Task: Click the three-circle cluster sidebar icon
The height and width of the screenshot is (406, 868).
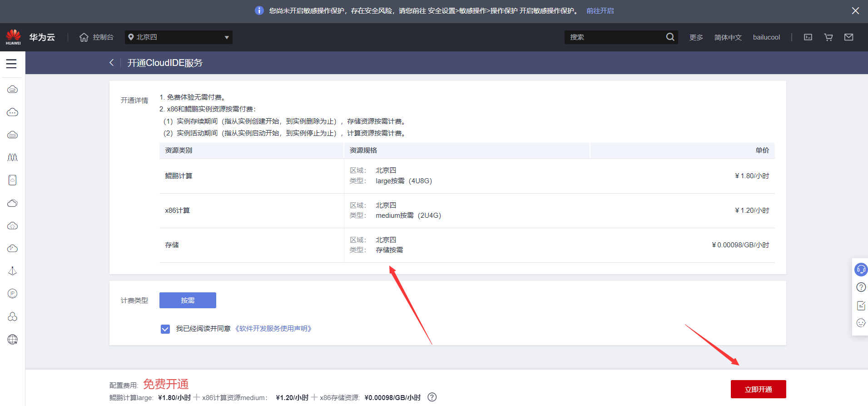Action: pyautogui.click(x=13, y=316)
